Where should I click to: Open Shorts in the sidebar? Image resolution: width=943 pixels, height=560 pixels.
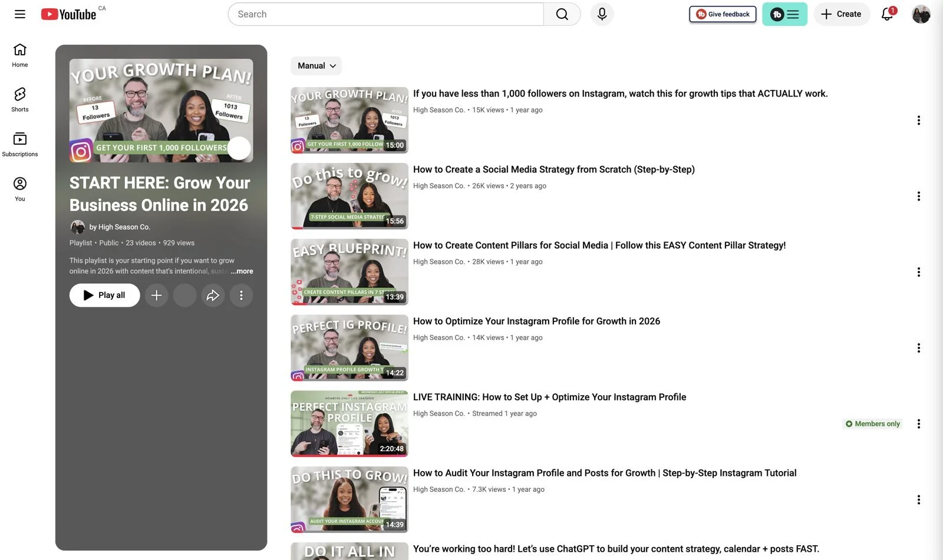coord(20,99)
